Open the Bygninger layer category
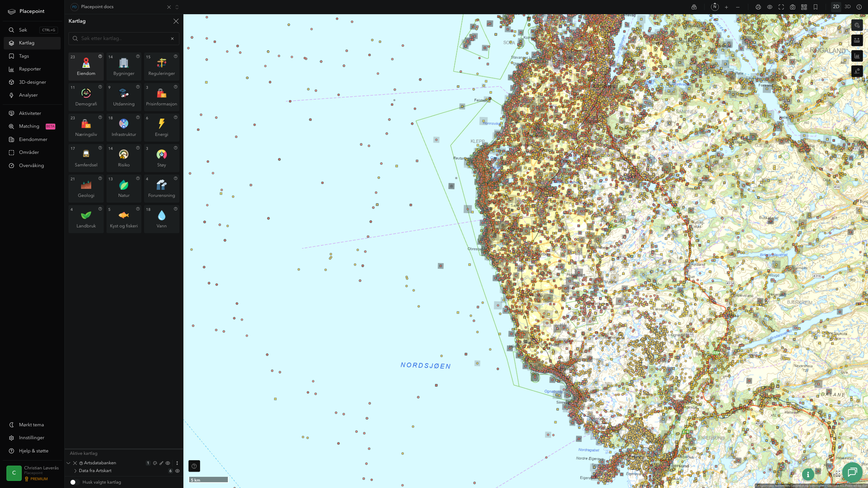 [x=124, y=66]
